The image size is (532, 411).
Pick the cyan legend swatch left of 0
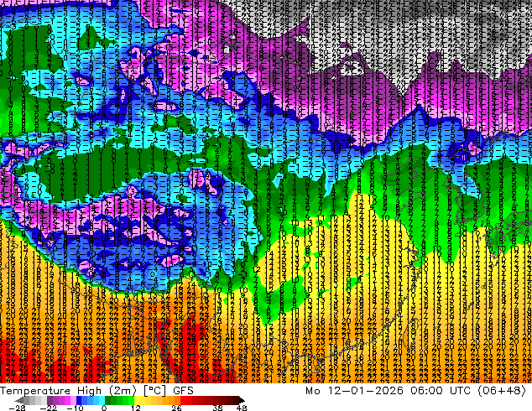(x=102, y=400)
